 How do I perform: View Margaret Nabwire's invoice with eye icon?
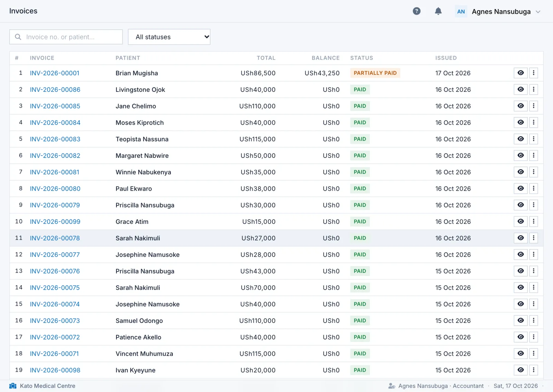(521, 155)
